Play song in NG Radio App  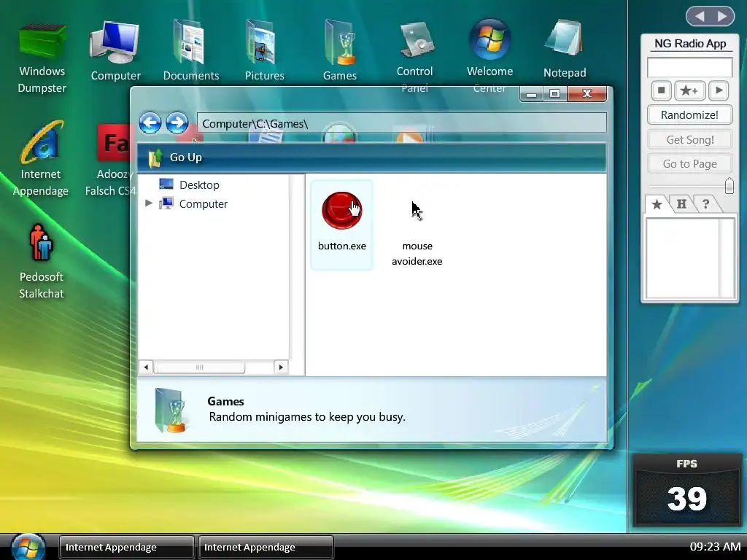point(719,90)
